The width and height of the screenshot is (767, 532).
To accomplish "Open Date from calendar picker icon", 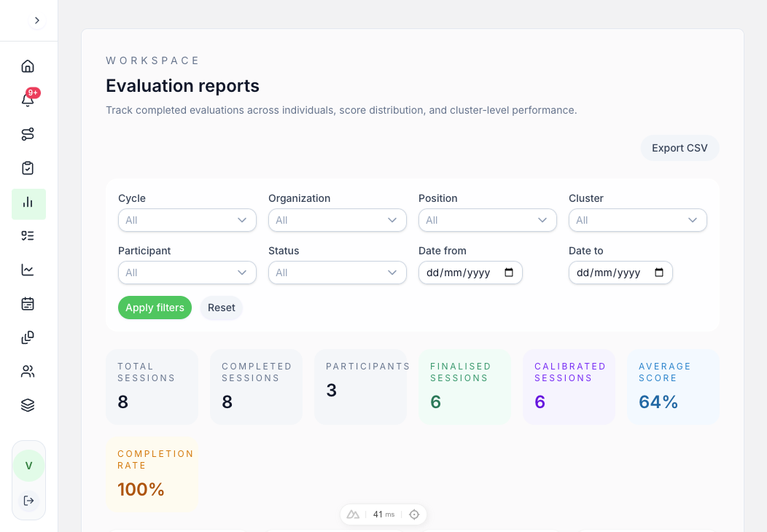I will 509,273.
